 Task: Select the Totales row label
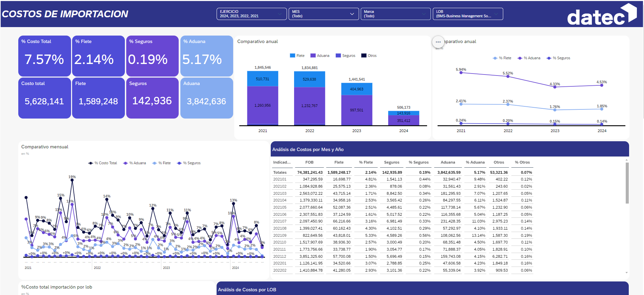(x=280, y=172)
